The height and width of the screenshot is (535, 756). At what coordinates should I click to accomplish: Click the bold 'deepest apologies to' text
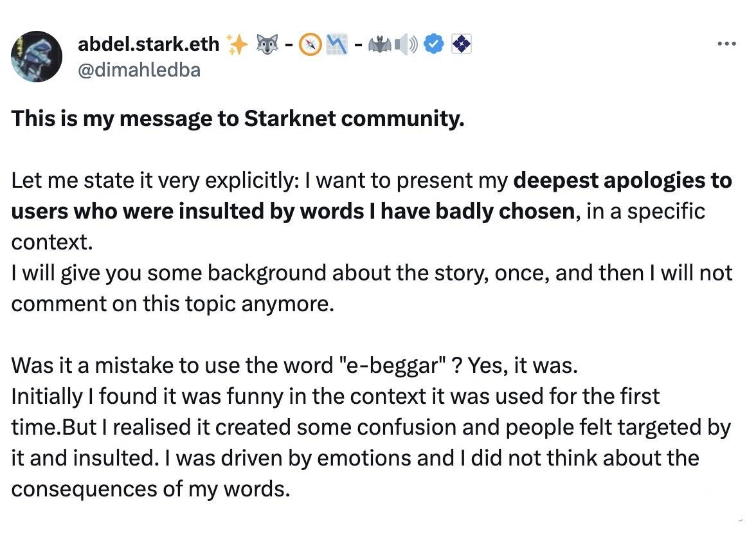click(x=622, y=181)
